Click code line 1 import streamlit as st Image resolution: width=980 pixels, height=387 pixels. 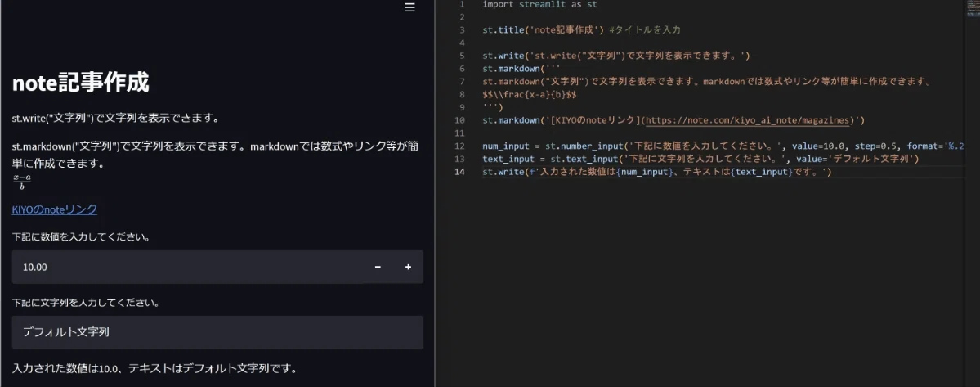[539, 4]
